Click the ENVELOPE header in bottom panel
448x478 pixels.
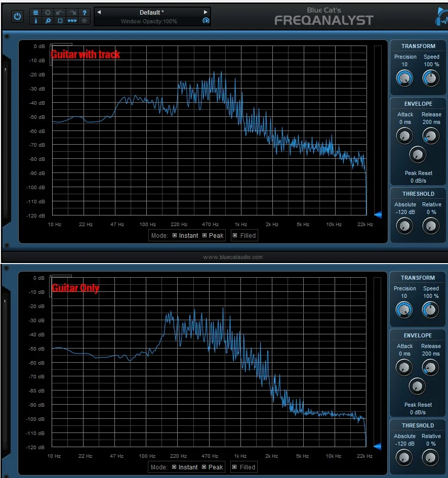(418, 335)
